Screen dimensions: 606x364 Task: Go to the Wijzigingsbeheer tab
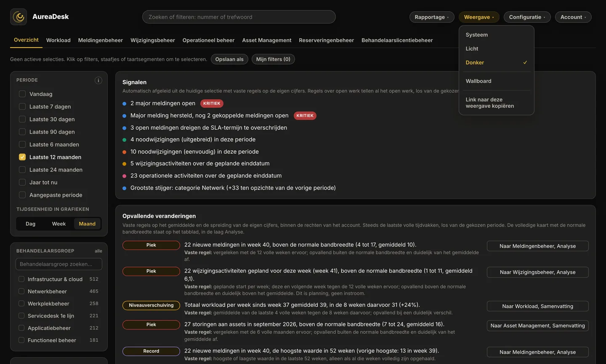pyautogui.click(x=153, y=40)
